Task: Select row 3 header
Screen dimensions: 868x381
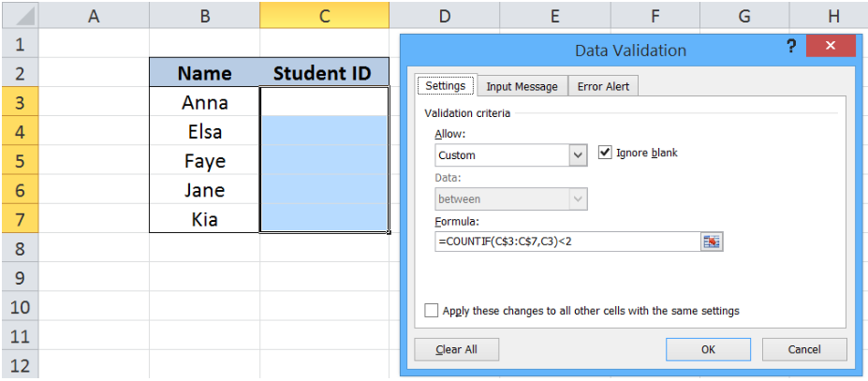Action: point(20,102)
